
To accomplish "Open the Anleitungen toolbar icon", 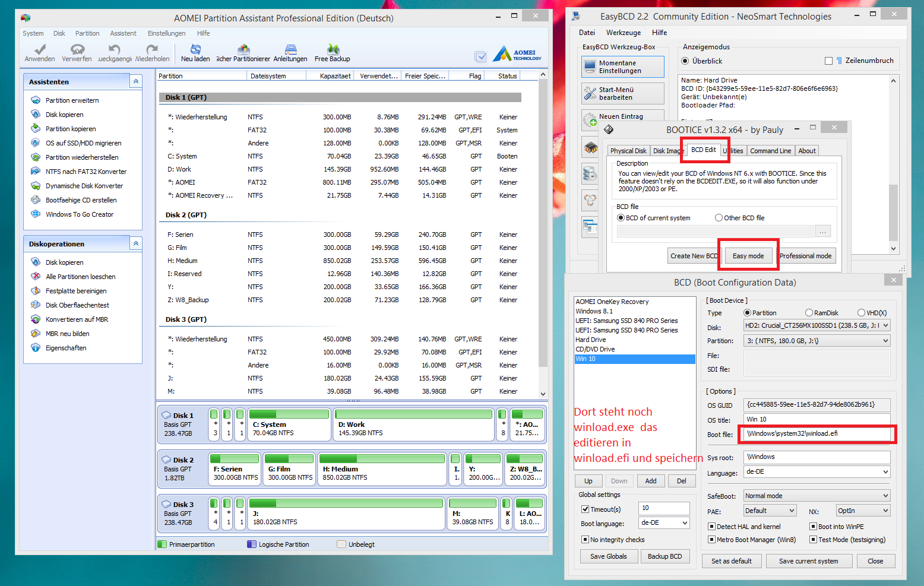I will click(x=290, y=49).
